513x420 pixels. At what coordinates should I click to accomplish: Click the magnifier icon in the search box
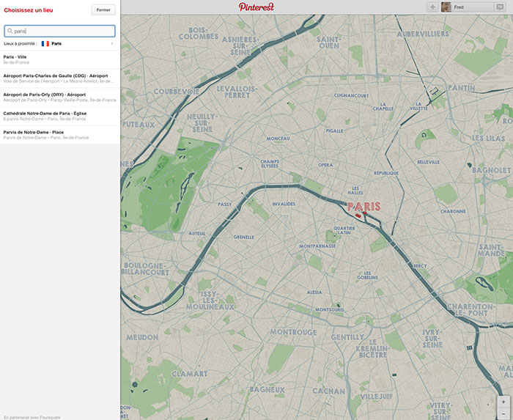click(10, 32)
